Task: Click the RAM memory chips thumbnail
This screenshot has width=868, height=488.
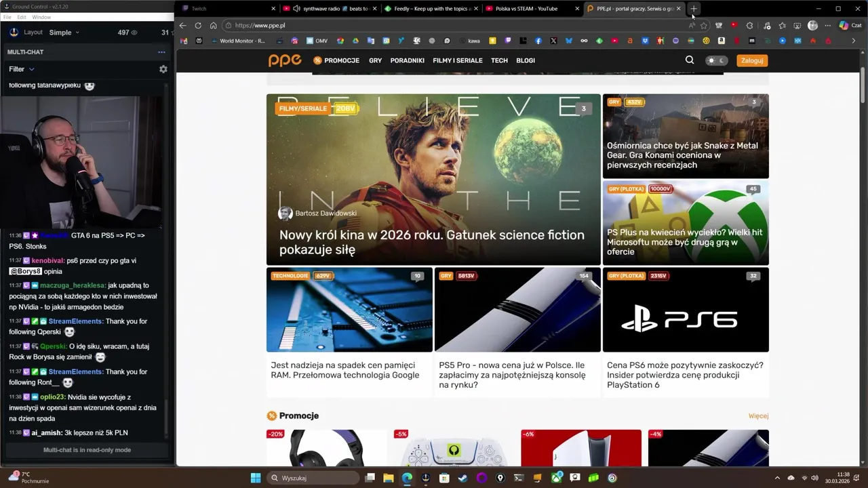Action: (349, 310)
